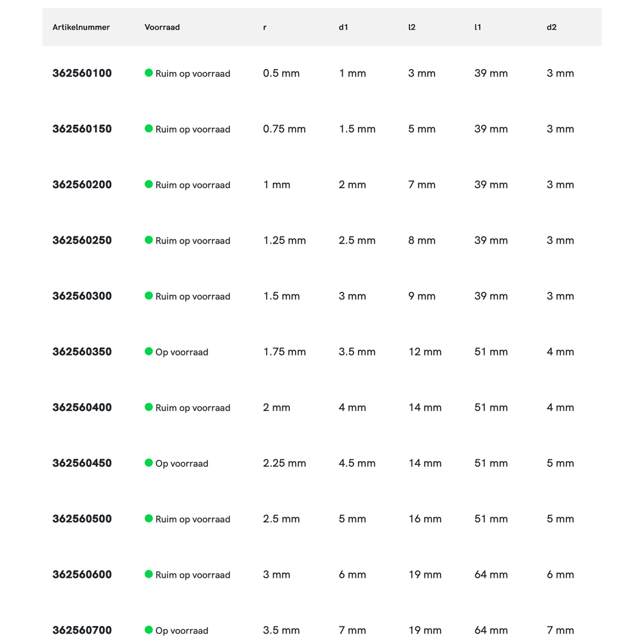644x644 pixels.
Task: Open article number 362560100
Action: pos(82,73)
